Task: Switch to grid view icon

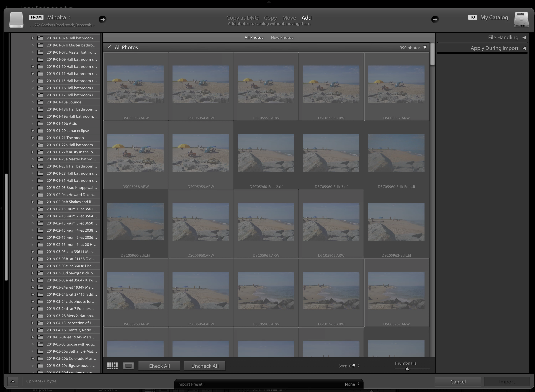Action: [x=112, y=366]
